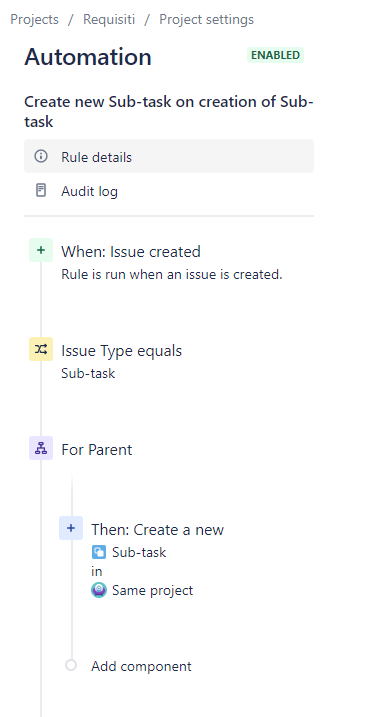Click Add component inside the branch
This screenshot has width=388, height=717.
[x=141, y=666]
